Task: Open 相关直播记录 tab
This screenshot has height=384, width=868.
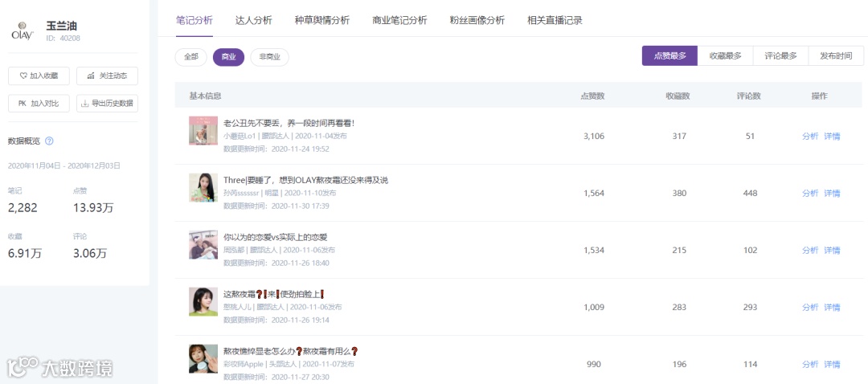Action: click(x=555, y=20)
